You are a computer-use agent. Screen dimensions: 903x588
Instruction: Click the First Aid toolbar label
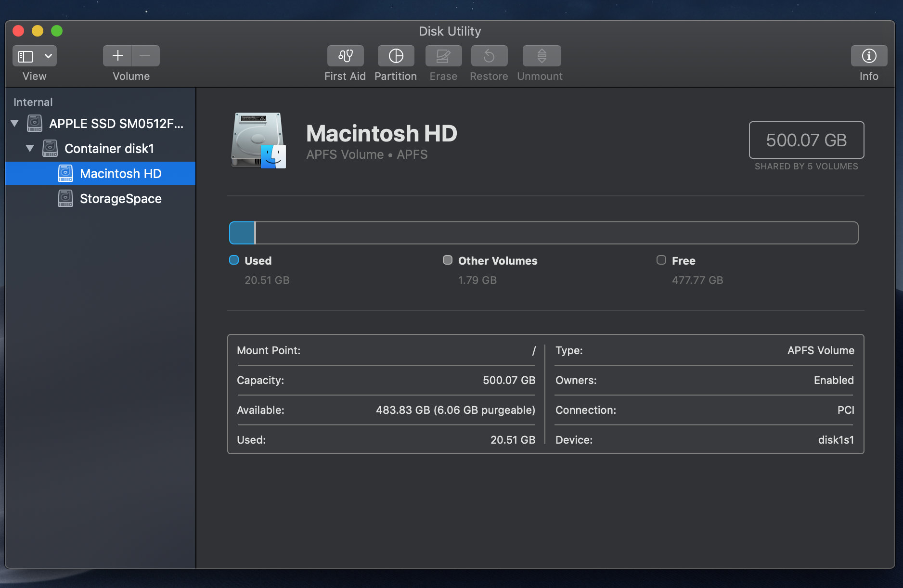point(345,76)
